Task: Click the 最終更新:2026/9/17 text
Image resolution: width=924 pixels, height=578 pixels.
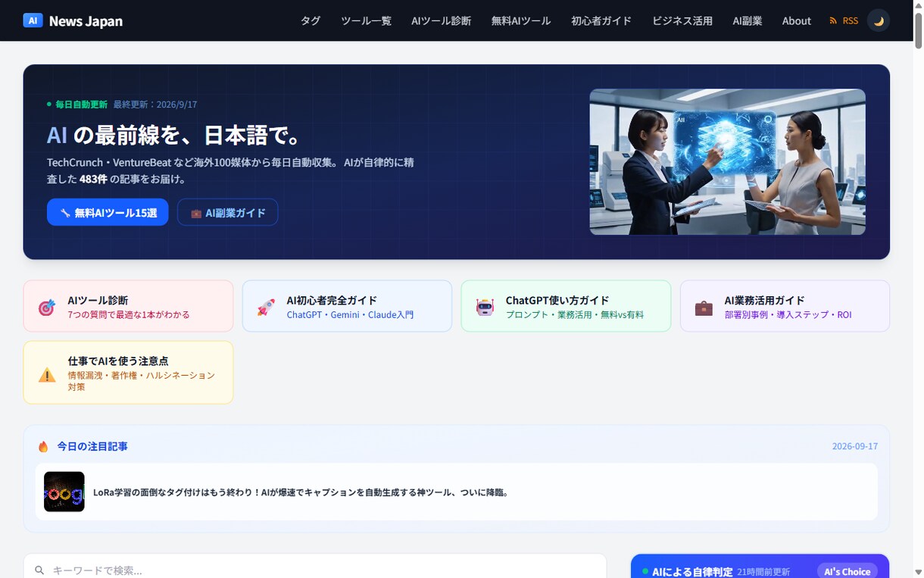Action: coord(155,105)
